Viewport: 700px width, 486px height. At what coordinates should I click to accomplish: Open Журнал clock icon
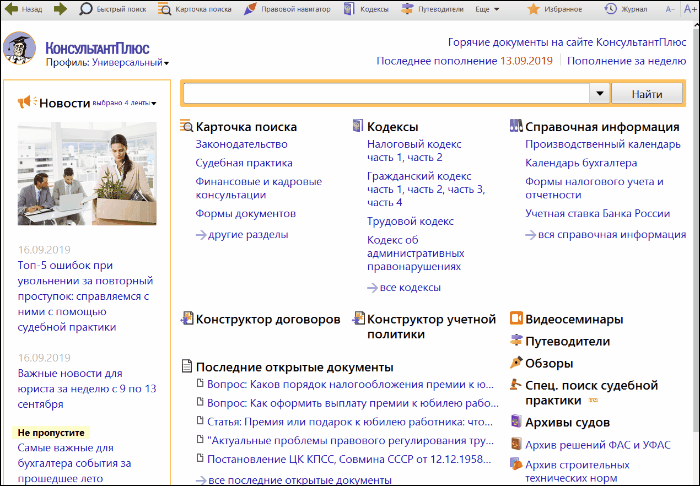pos(610,9)
